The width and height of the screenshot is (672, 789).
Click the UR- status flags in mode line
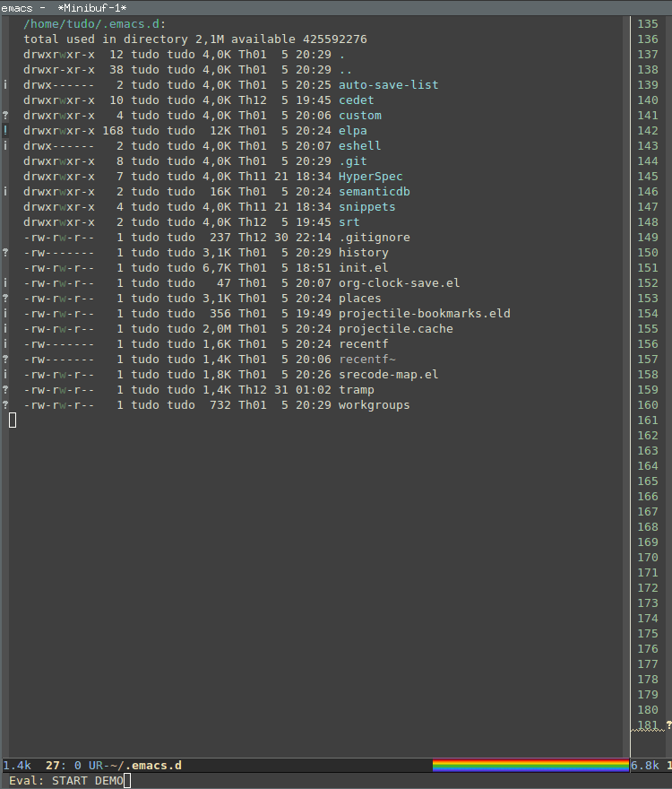click(x=96, y=766)
